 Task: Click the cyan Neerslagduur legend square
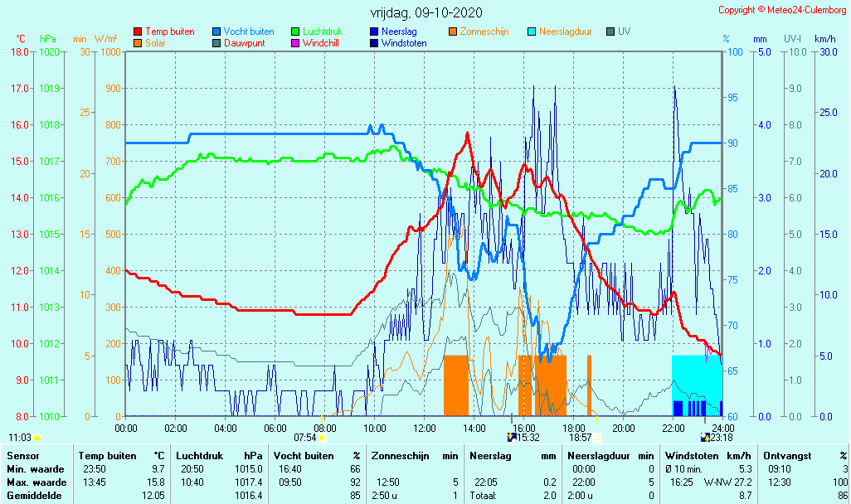click(532, 31)
